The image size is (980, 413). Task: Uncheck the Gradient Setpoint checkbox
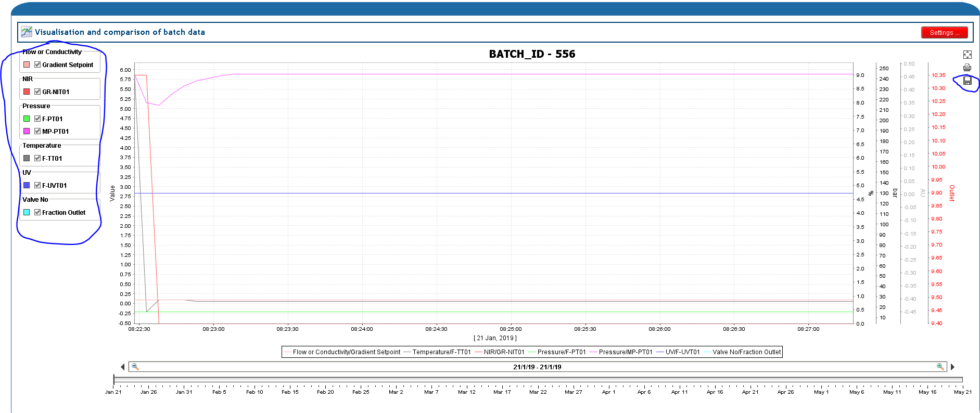click(37, 64)
